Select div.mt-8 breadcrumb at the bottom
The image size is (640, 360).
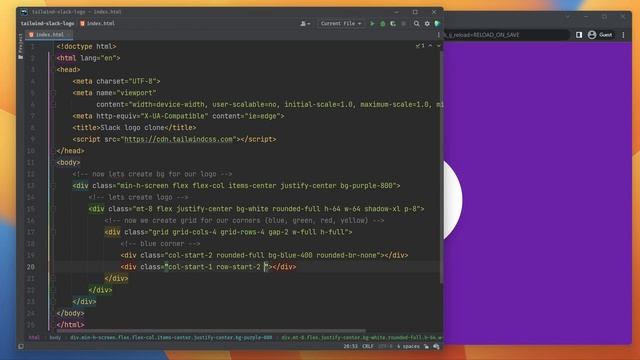[x=362, y=338]
